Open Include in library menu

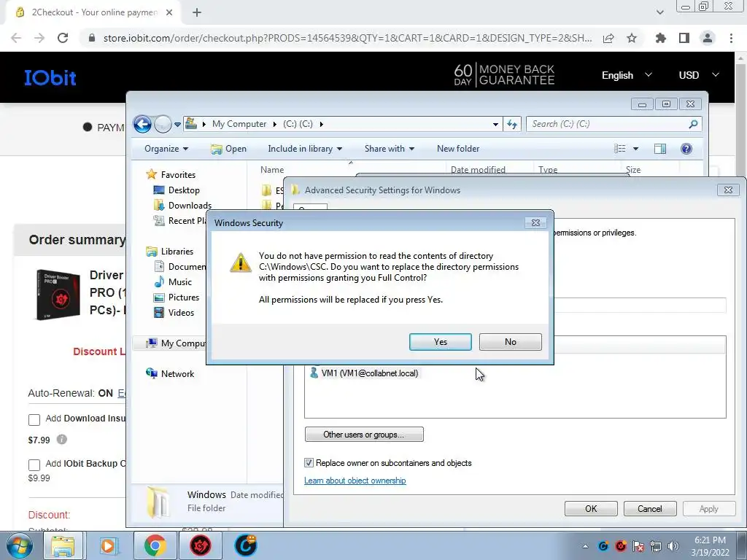pyautogui.click(x=305, y=149)
